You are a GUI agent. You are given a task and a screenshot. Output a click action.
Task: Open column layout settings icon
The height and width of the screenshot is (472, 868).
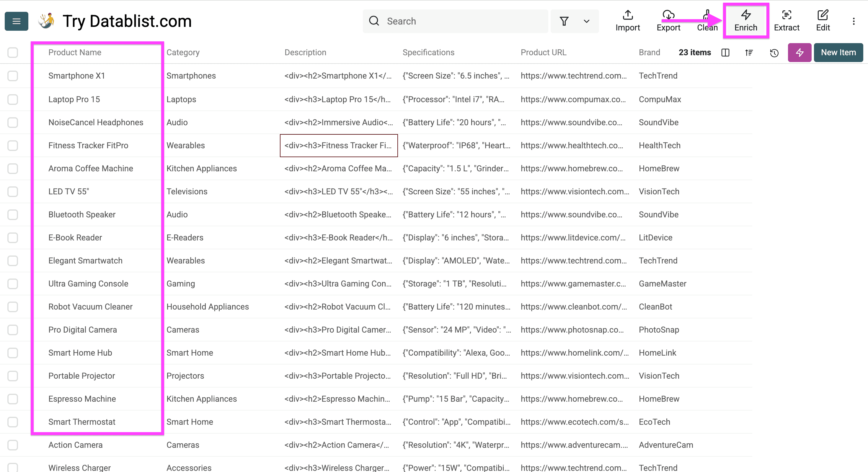point(725,53)
